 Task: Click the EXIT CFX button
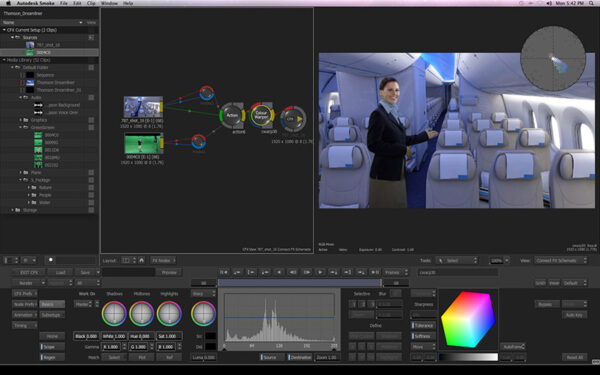click(29, 272)
